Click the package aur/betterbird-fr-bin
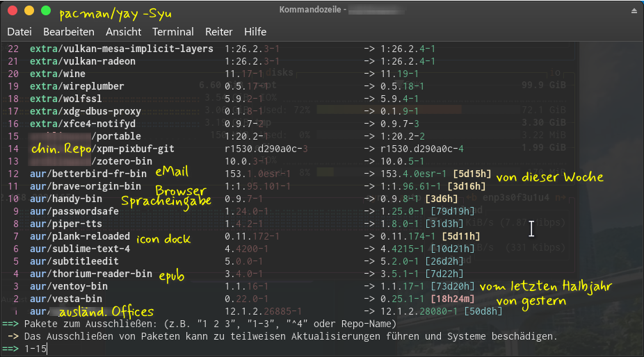Screen dimensions: 644x357 coord(88,174)
